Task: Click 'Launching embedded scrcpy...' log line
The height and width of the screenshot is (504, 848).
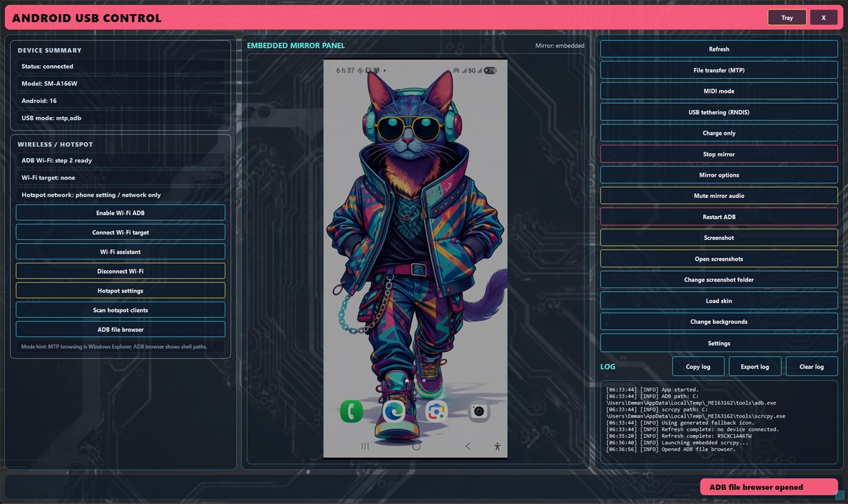Action: 677,443
